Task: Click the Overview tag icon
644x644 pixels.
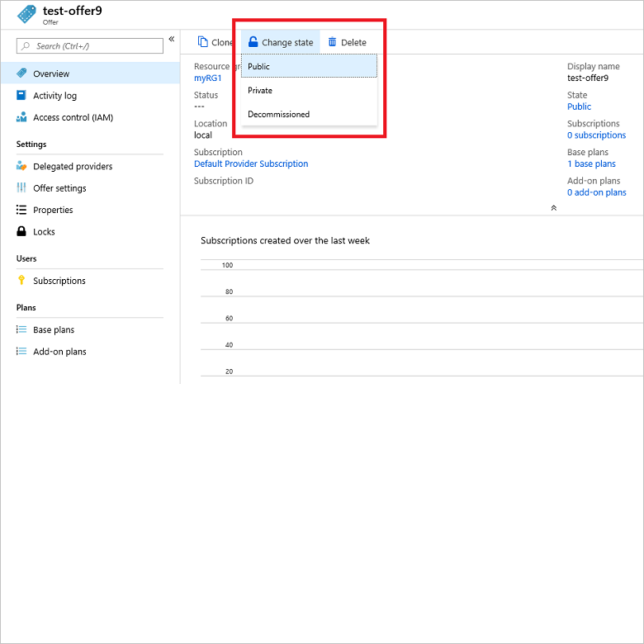Action: tap(21, 73)
